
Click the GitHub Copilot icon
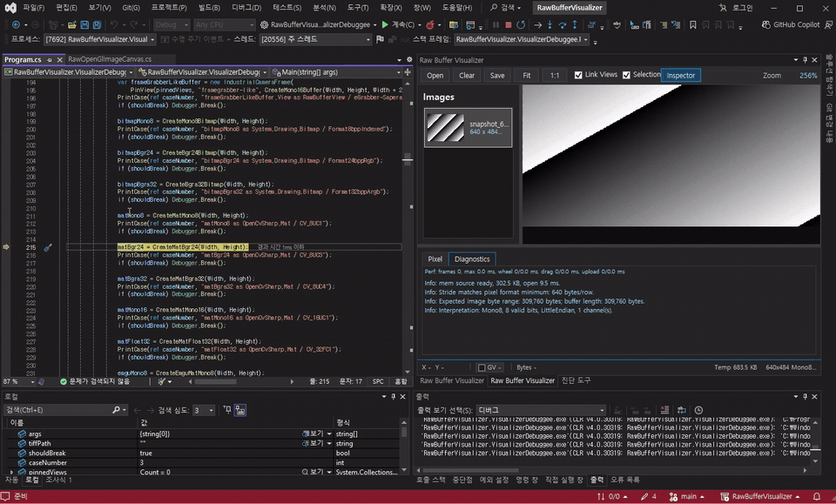pos(765,24)
